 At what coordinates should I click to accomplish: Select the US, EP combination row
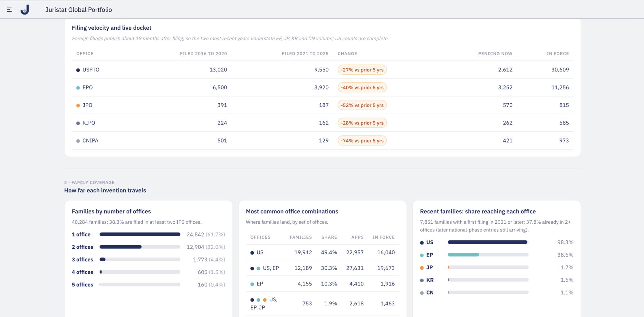click(x=322, y=268)
